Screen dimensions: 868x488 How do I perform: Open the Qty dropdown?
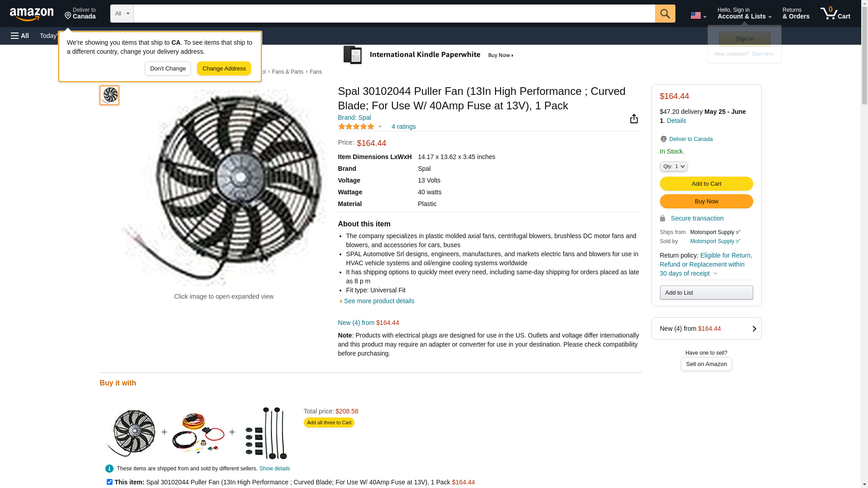(673, 167)
